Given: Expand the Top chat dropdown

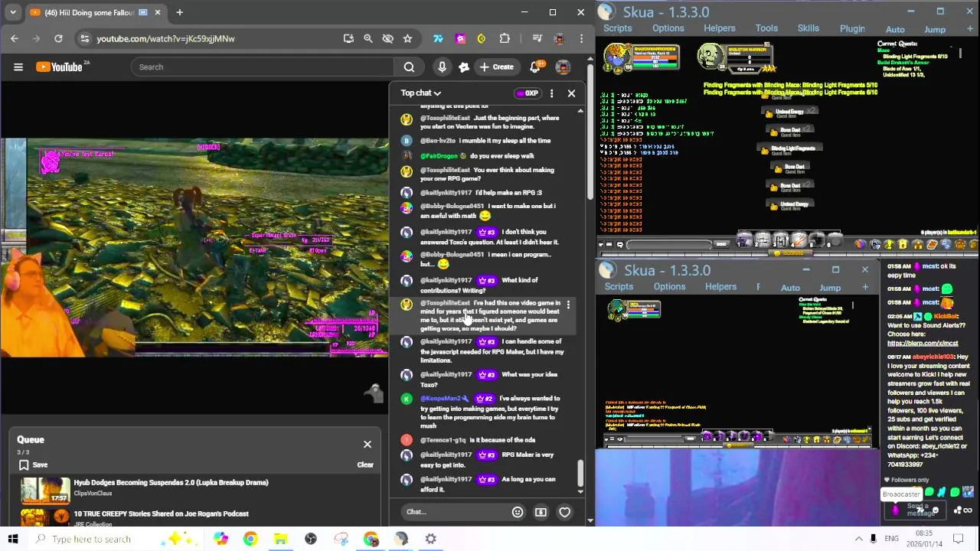Looking at the screenshot, I should click(420, 93).
